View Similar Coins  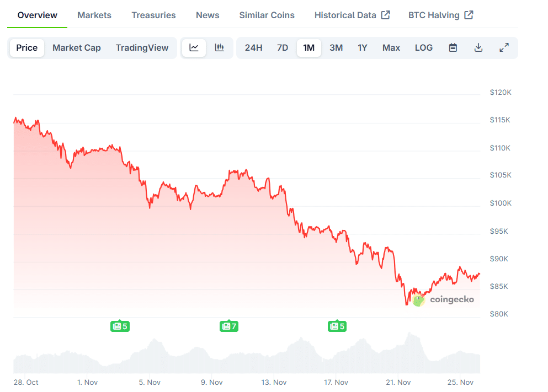click(x=267, y=15)
